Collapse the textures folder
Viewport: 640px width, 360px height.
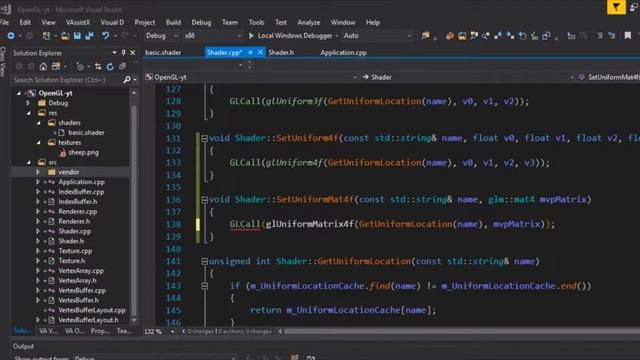click(38, 142)
